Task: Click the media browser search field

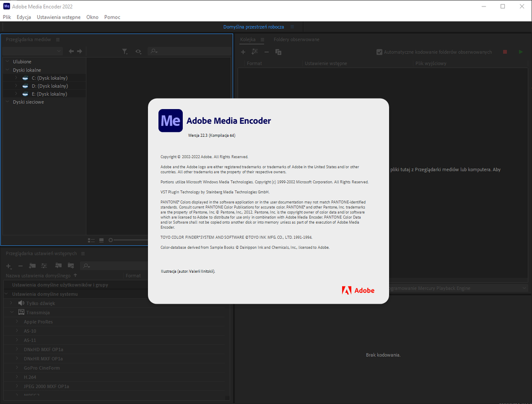Action: (x=189, y=52)
